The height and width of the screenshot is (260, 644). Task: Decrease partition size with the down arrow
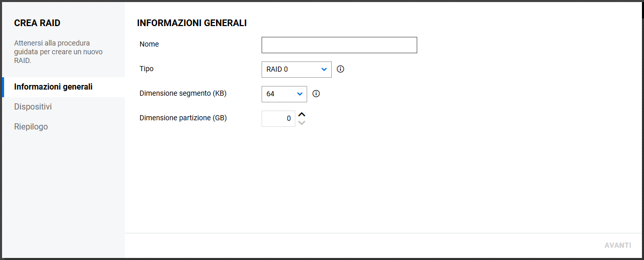click(x=302, y=123)
